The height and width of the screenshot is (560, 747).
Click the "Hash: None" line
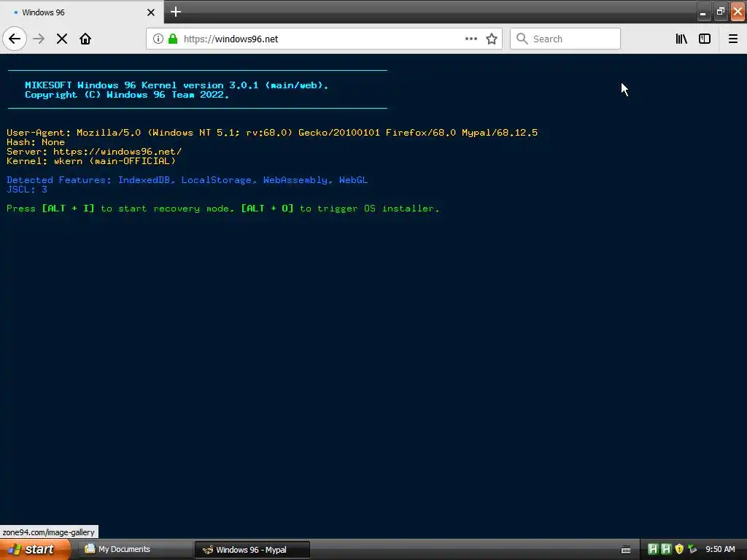36,142
